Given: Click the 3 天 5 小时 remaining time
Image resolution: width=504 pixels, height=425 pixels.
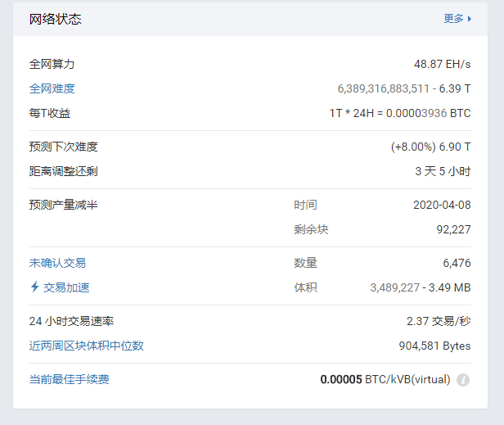Looking at the screenshot, I should [443, 171].
